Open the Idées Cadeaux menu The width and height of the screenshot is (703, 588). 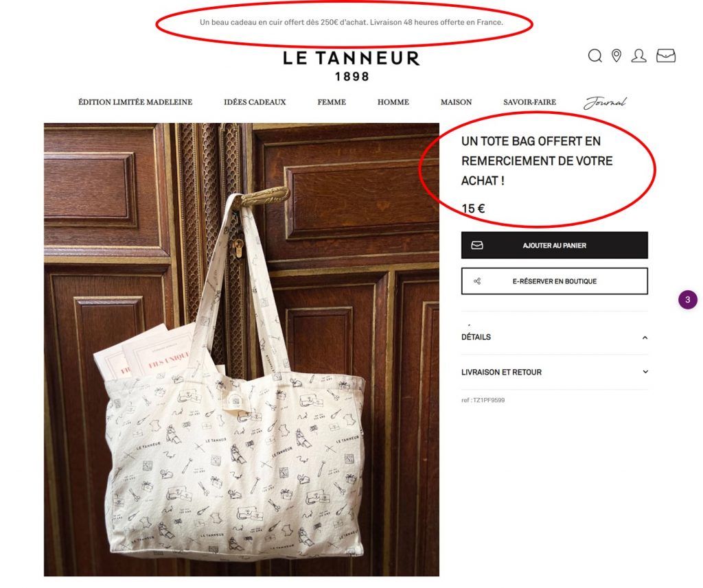pos(255,102)
